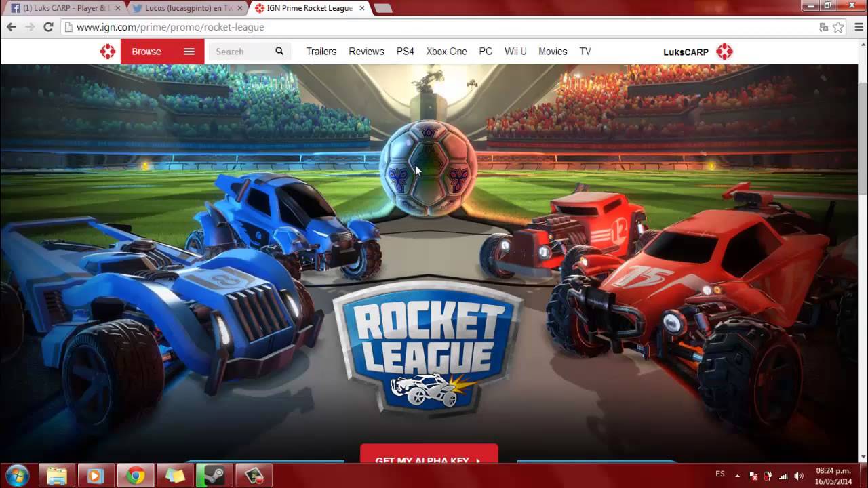Open the yellow sticky notes taskbar icon
Screen dimensions: 868x488
[x=175, y=476]
